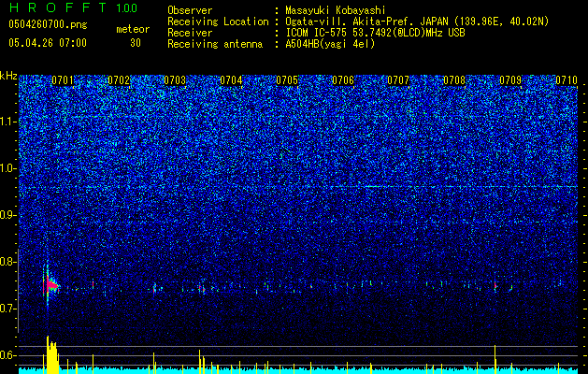Click the HROFFT 1.0.0 title text
This screenshot has height=374, width=588.
73,7
